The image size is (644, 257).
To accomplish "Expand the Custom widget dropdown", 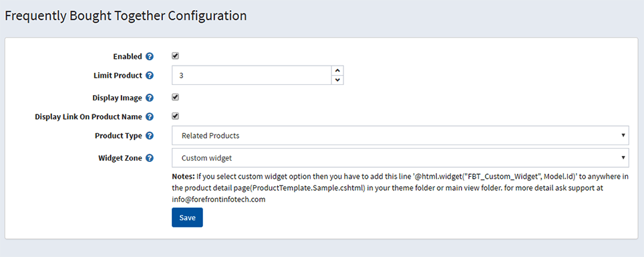I will point(400,158).
